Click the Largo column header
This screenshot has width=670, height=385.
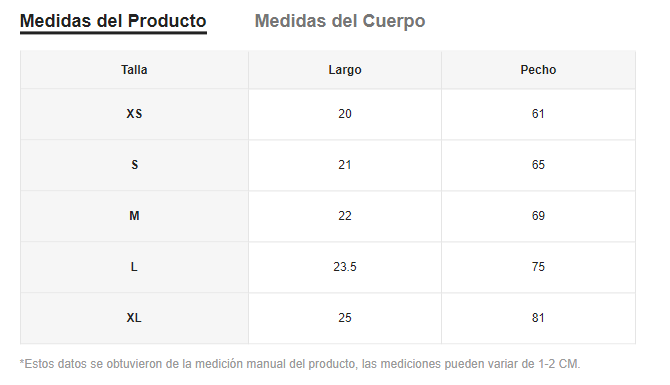pyautogui.click(x=345, y=70)
